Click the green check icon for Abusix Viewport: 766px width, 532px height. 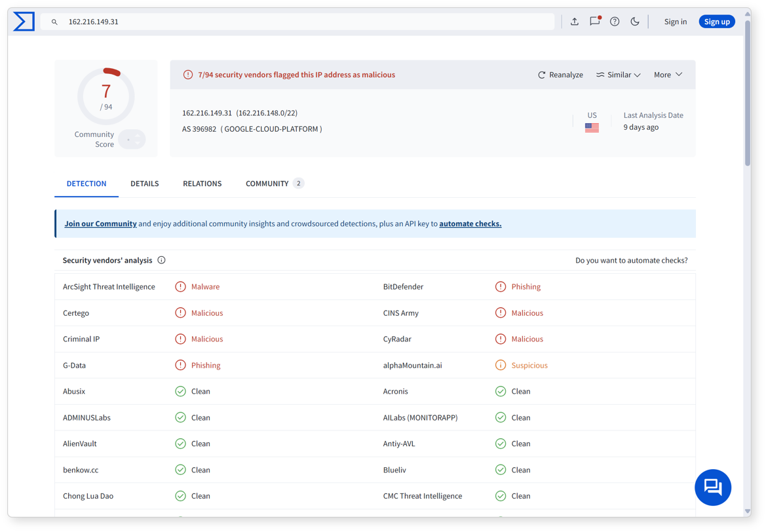coord(180,391)
